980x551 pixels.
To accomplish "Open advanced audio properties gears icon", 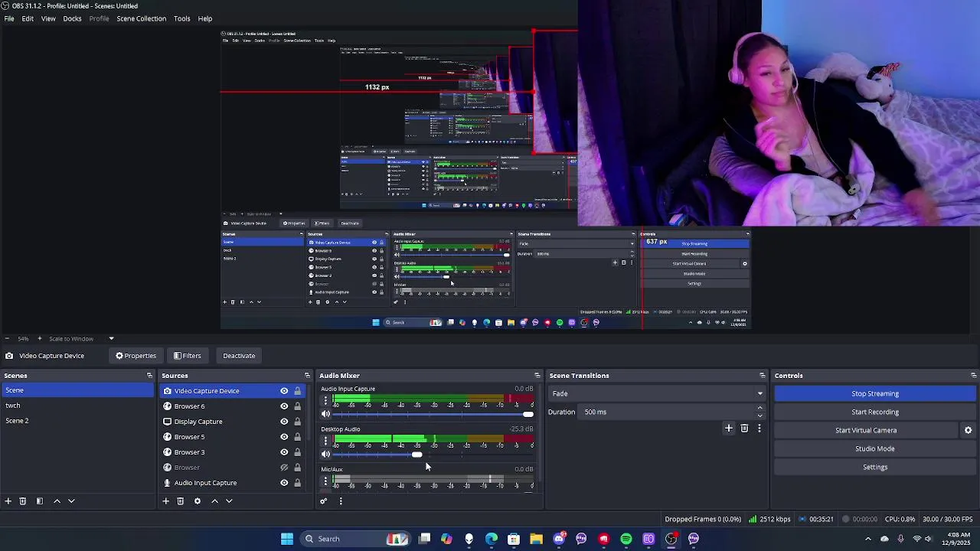I will 324,501.
